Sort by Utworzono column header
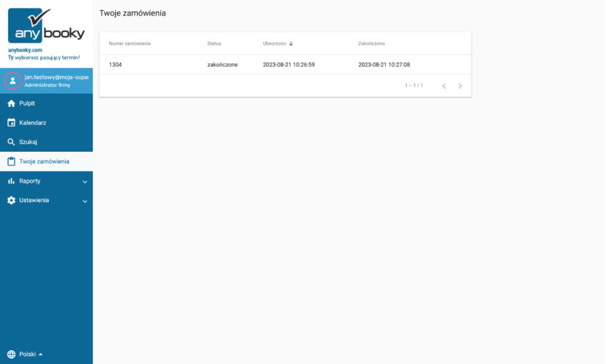The width and height of the screenshot is (605, 364). pos(275,44)
